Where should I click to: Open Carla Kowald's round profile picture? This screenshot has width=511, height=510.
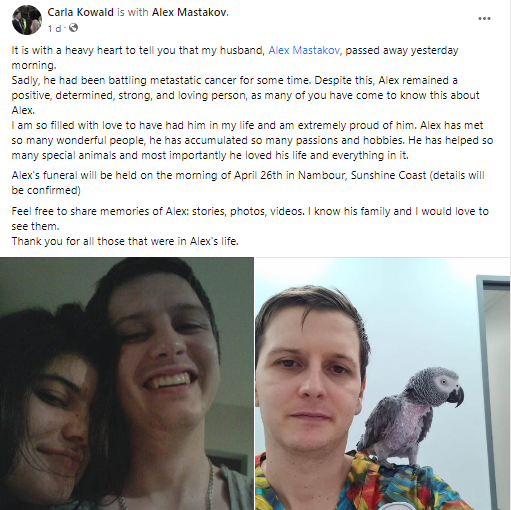27,20
